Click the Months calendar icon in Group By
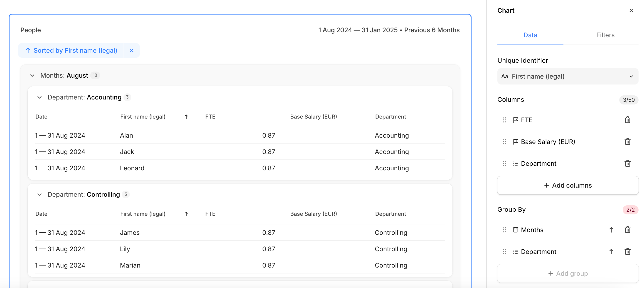 click(x=515, y=230)
